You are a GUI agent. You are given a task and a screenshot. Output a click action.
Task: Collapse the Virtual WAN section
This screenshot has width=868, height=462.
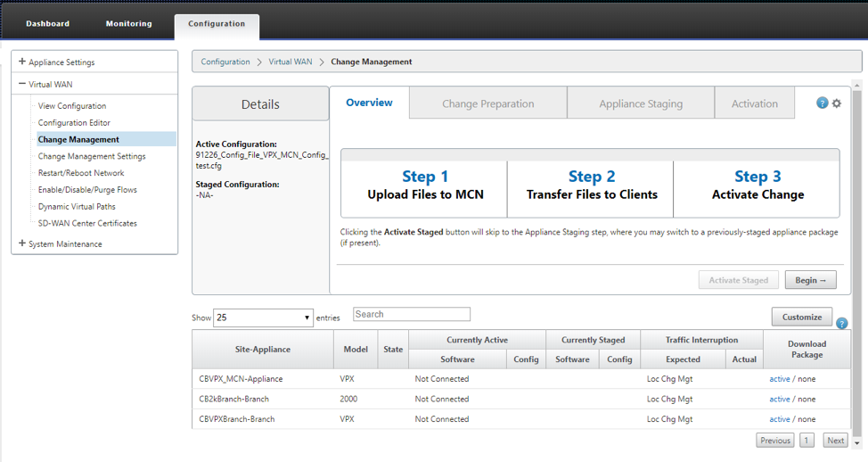point(22,85)
